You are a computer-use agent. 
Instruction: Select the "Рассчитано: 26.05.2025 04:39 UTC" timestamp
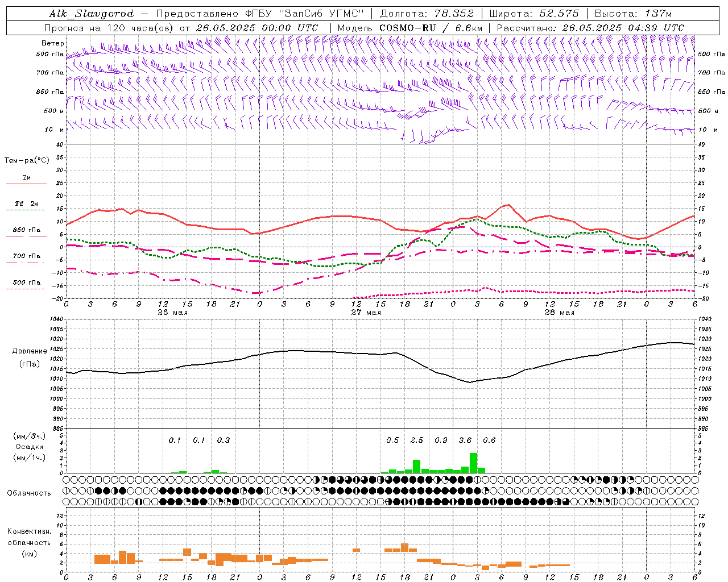click(590, 28)
